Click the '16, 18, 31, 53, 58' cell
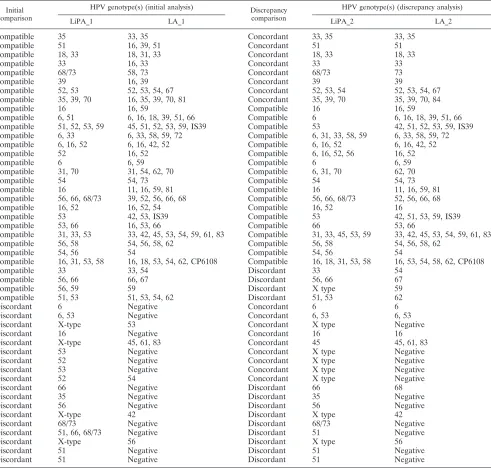The height and width of the screenshot is (468, 491). click(x=341, y=262)
